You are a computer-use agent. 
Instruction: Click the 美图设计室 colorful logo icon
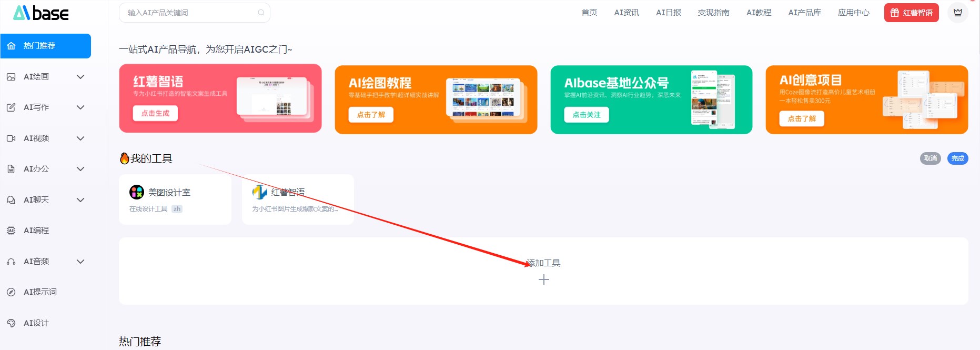point(137,192)
